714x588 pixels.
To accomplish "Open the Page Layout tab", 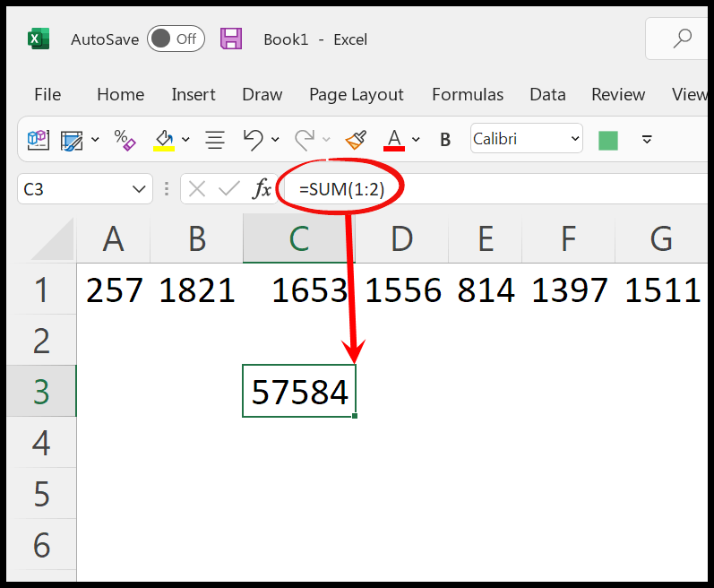I will click(x=357, y=94).
